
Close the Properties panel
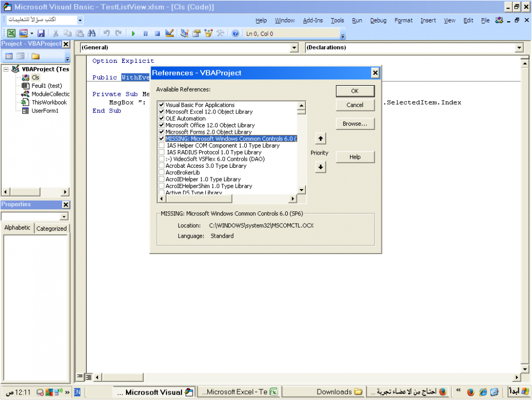point(66,205)
